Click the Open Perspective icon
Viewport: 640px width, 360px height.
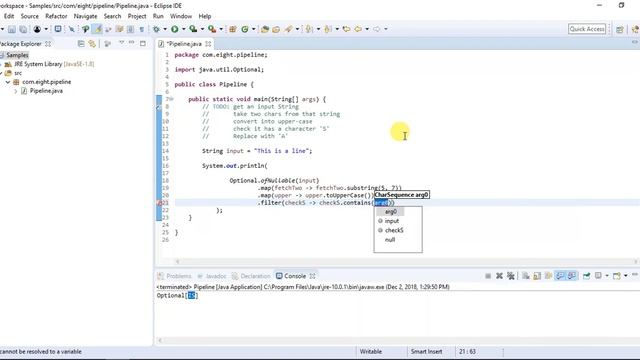click(x=620, y=29)
